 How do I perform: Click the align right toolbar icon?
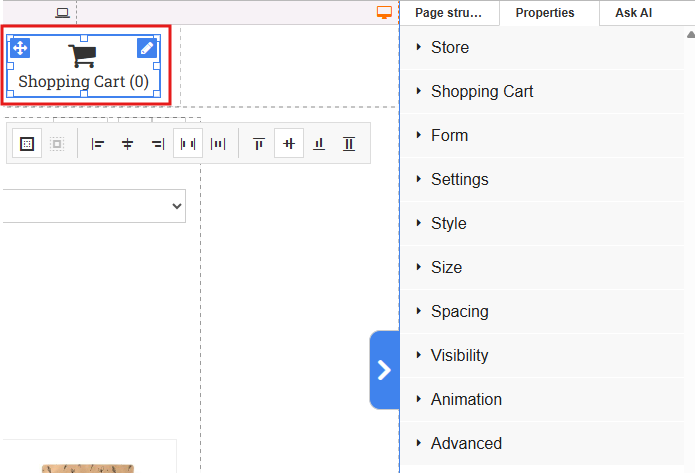coord(157,144)
